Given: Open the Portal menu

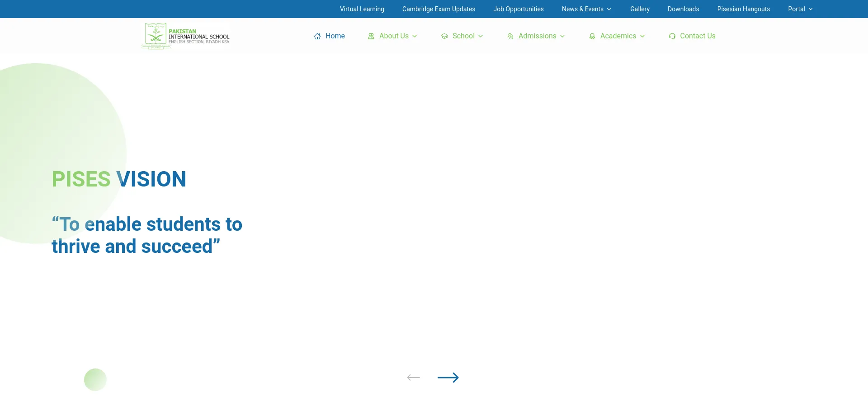Looking at the screenshot, I should pyautogui.click(x=797, y=9).
